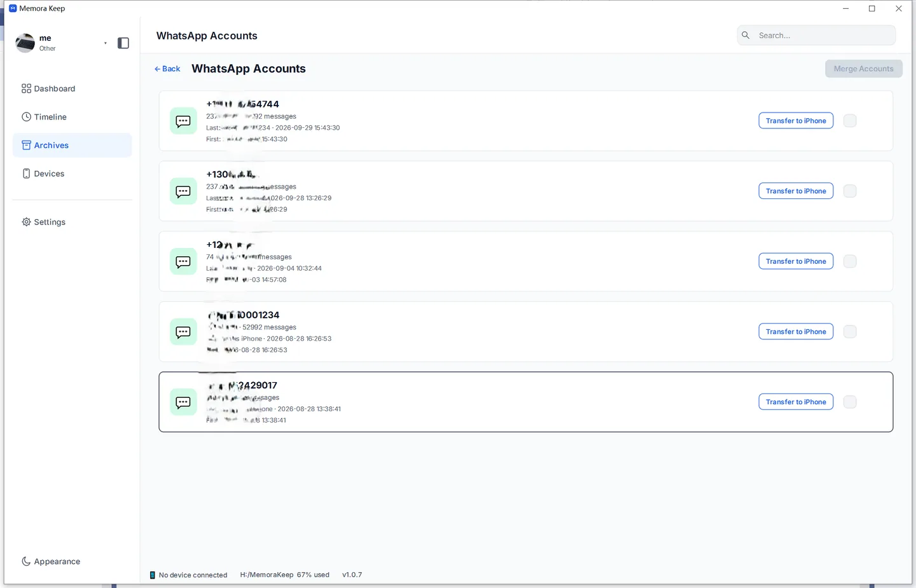Select checkbox for account ending 54744
The image size is (916, 588).
[850, 121]
